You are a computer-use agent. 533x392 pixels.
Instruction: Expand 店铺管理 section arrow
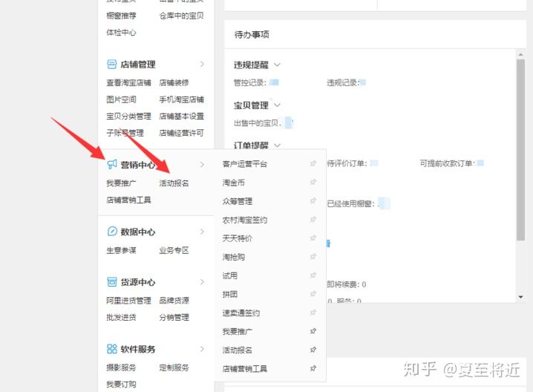(202, 64)
